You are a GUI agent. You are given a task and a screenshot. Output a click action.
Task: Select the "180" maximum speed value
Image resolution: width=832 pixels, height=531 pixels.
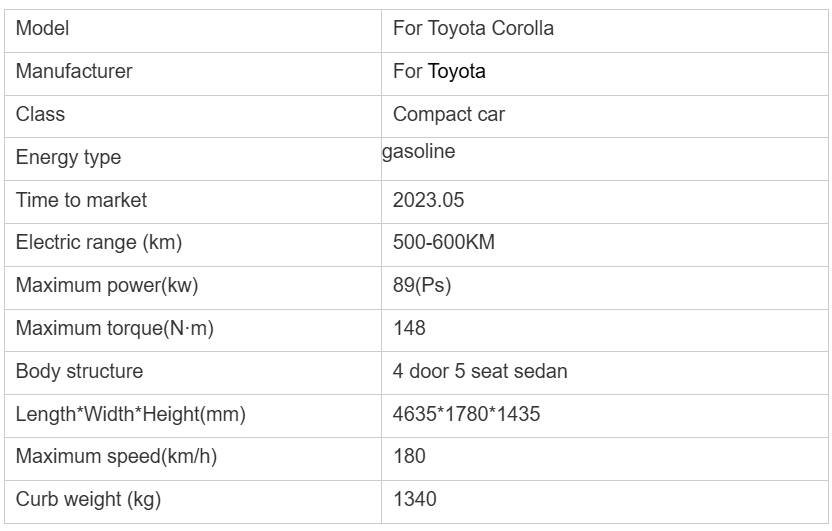point(410,458)
